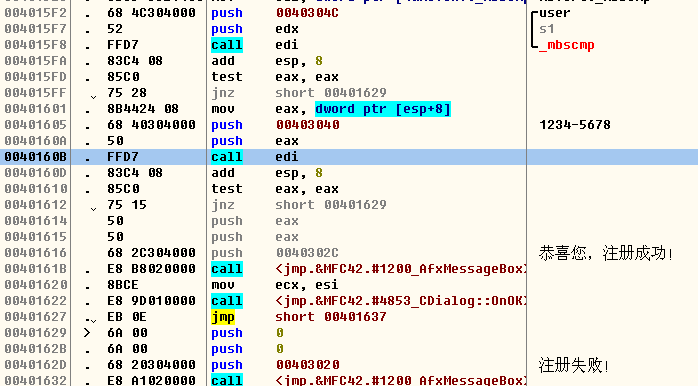Click address 004015F7
Screen dimensions: 698x386
(x=35, y=29)
